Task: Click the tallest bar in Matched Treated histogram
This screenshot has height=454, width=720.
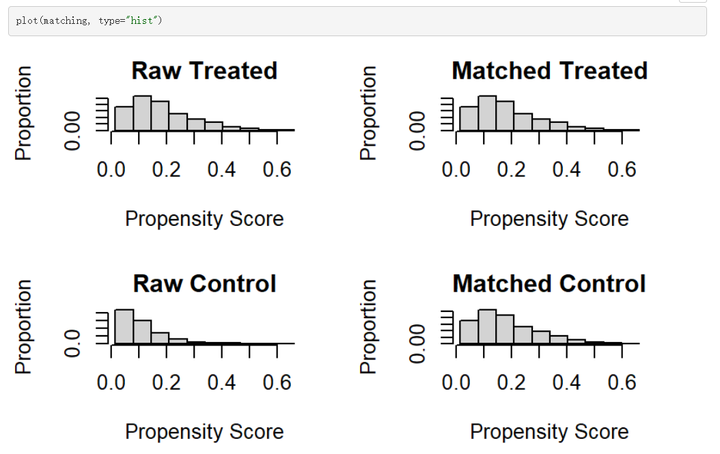Action: pos(487,114)
